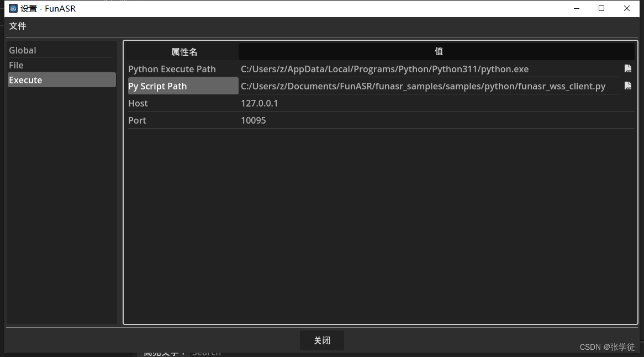Close the 设置 - FunASR window

click(627, 8)
